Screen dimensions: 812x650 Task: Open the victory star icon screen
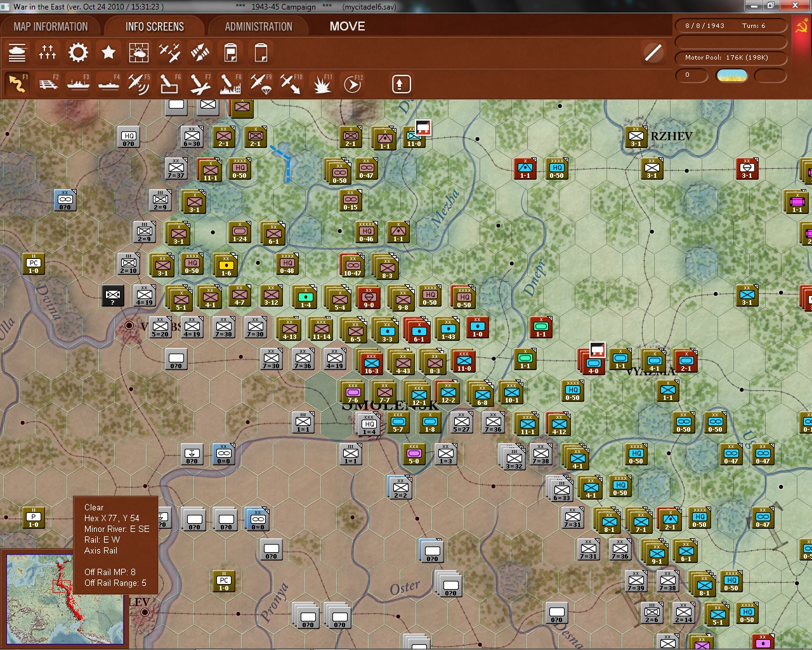click(x=108, y=52)
